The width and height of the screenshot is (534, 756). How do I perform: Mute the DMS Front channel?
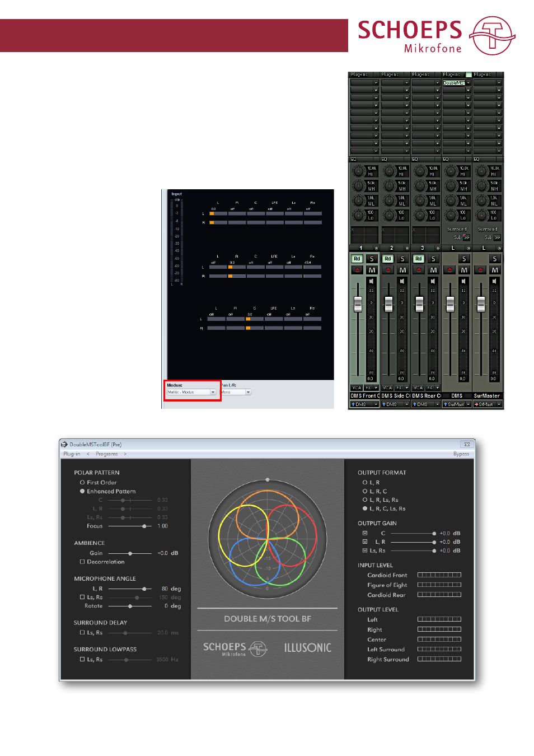pos(372,270)
